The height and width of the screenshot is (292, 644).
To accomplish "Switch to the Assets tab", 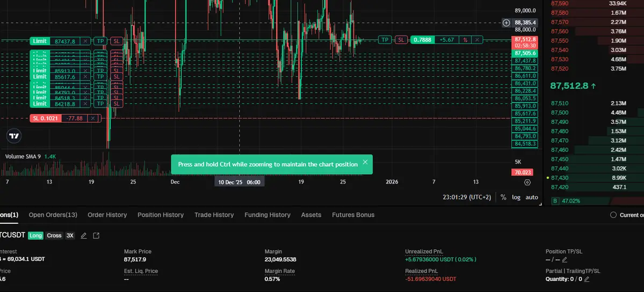I will coord(312,215).
